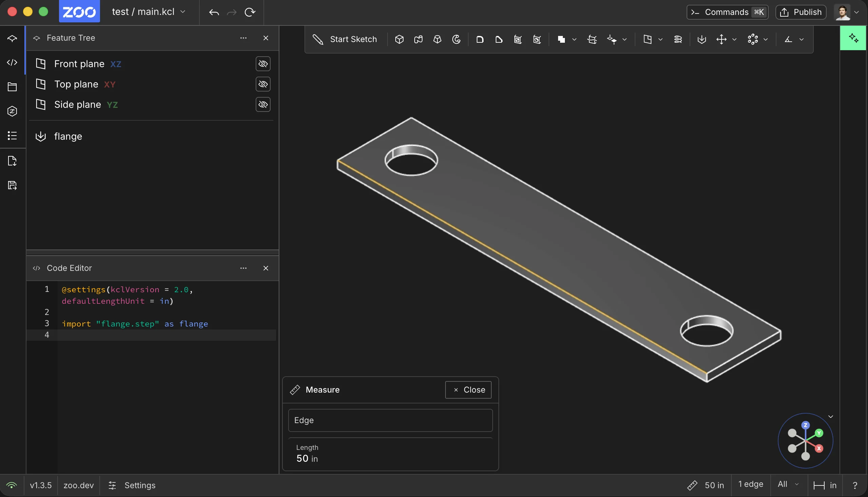Open the Measure tool dropdown arrow
This screenshot has height=497, width=868.
tap(802, 40)
